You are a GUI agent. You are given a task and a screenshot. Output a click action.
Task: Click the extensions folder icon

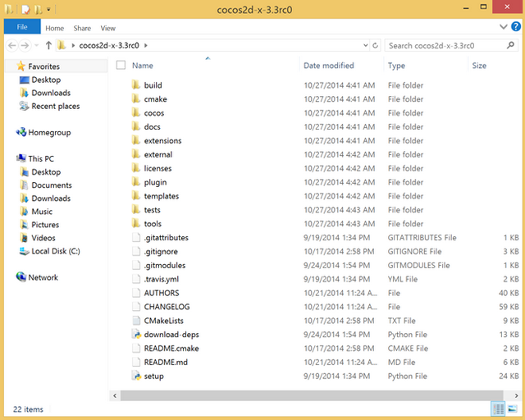135,140
